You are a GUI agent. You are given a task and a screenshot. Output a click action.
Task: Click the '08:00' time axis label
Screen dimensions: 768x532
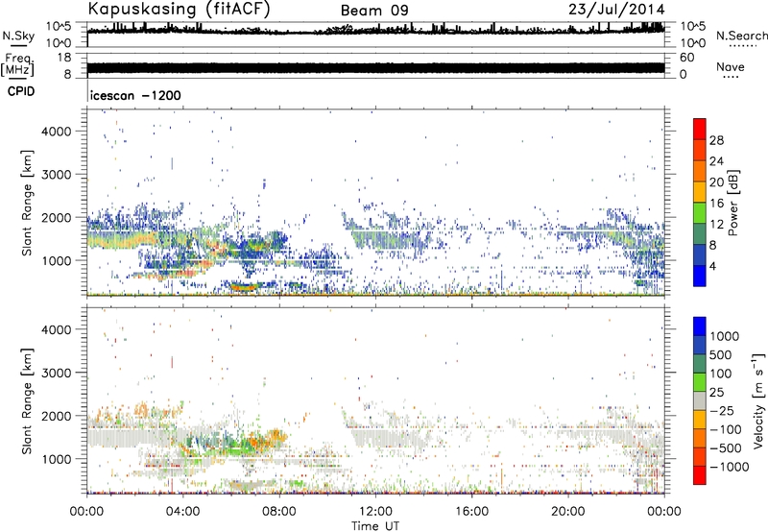click(279, 512)
